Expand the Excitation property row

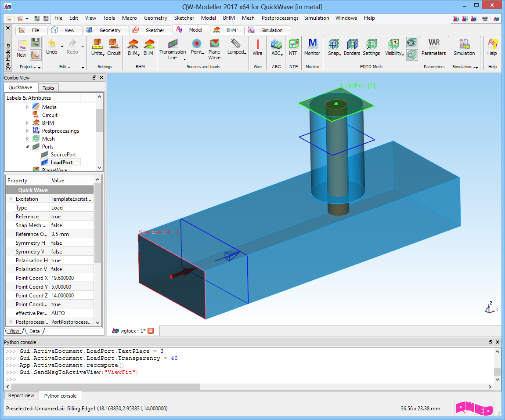(x=11, y=199)
